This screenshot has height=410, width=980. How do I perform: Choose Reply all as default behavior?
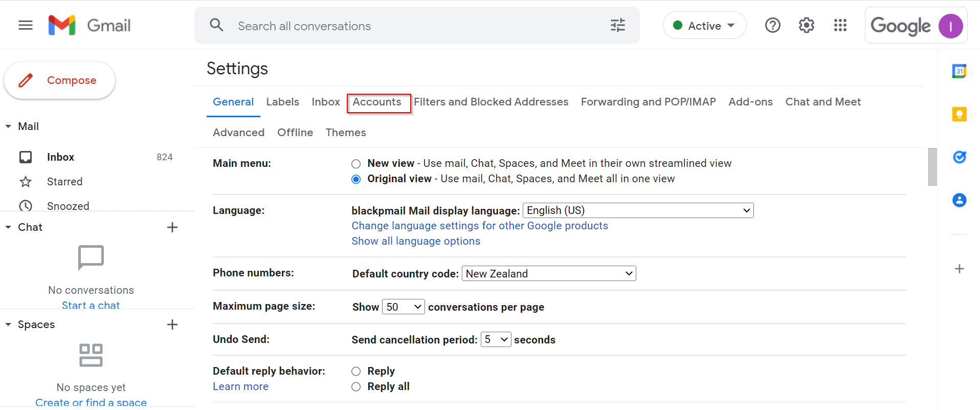pos(356,387)
